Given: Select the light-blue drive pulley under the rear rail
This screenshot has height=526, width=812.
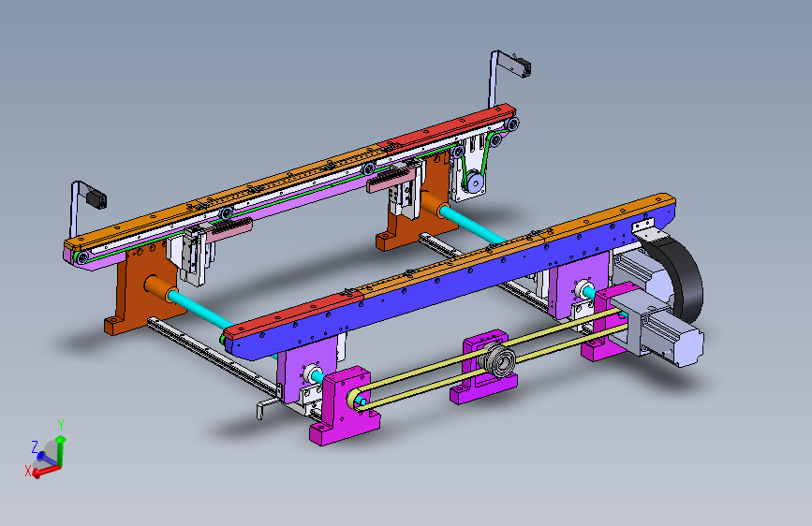Looking at the screenshot, I should pyautogui.click(x=475, y=183).
